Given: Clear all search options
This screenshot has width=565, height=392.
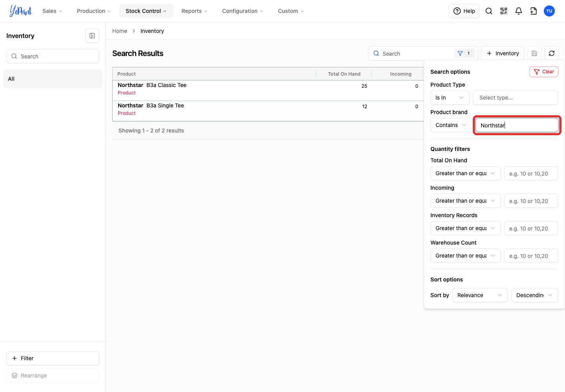Looking at the screenshot, I should (544, 72).
